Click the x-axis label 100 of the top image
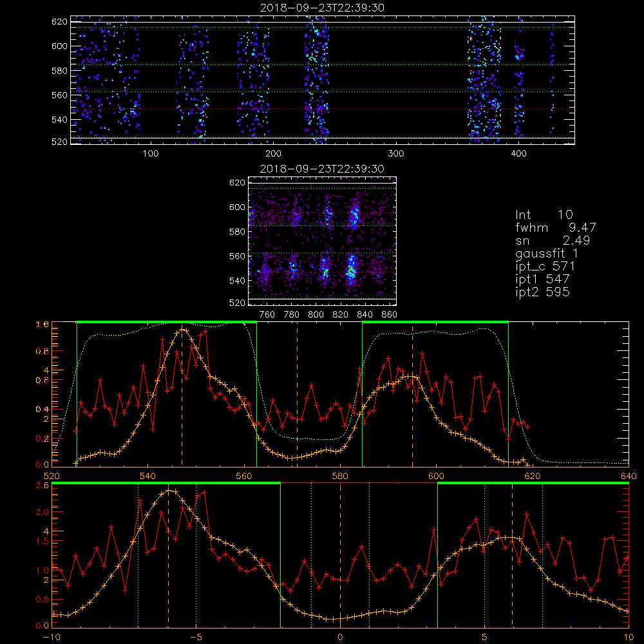The width and height of the screenshot is (644, 644). (x=151, y=154)
